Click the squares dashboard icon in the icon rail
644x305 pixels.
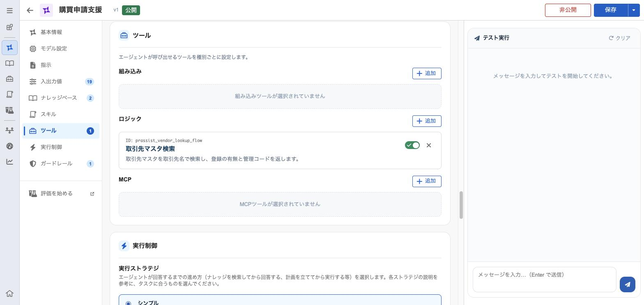9,28
